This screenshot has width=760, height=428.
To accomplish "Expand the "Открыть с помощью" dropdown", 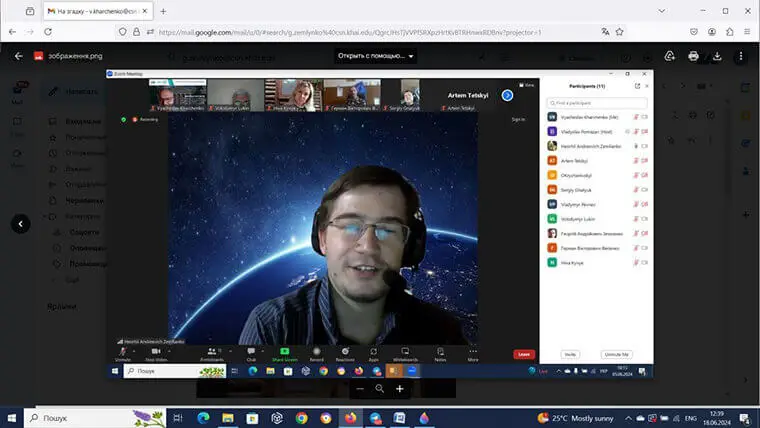I will tap(375, 56).
